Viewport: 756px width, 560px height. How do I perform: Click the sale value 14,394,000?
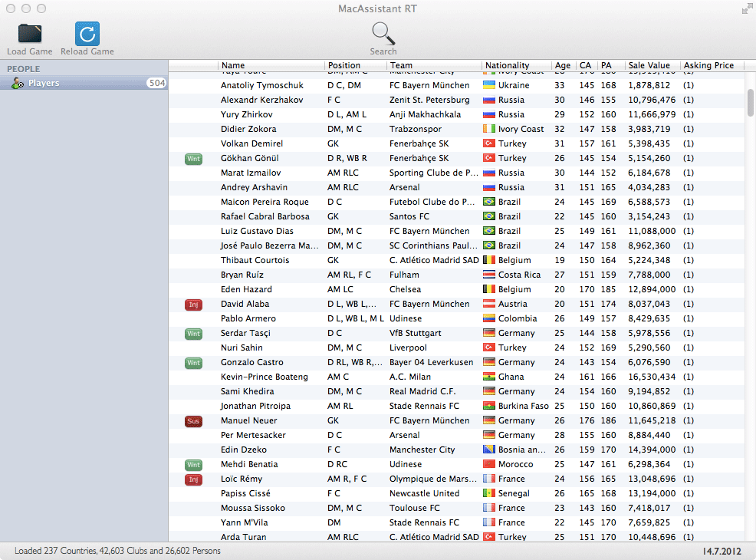[652, 450]
